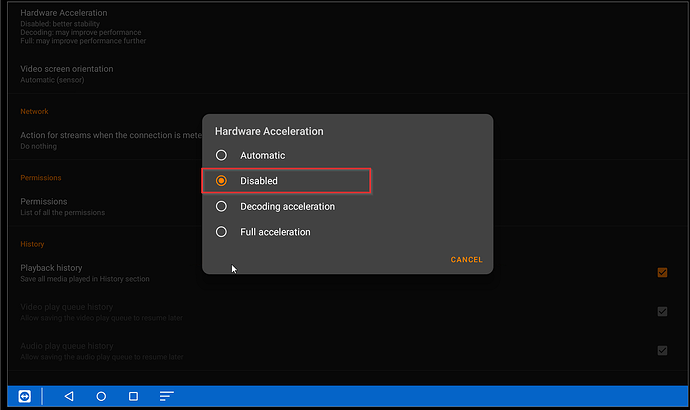Toggle Video play queue history checkbox
Screen dimensions: 690x410
[x=662, y=311]
